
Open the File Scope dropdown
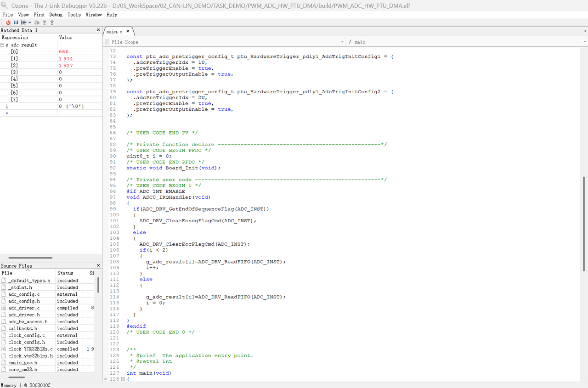[x=342, y=42]
